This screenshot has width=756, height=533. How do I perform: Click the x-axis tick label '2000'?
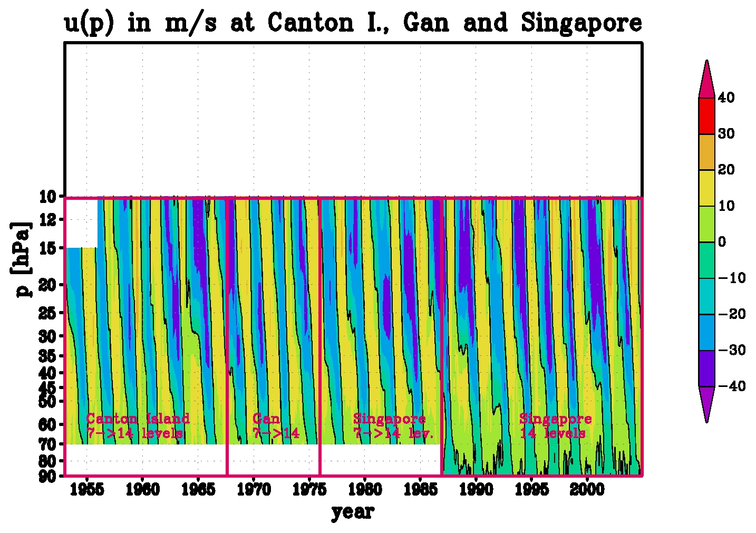coord(587,490)
